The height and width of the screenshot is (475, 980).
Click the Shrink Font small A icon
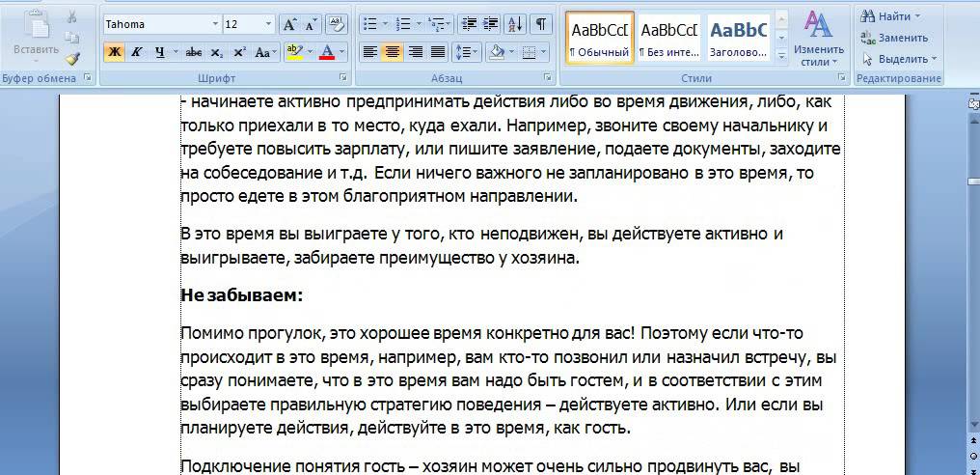point(310,24)
